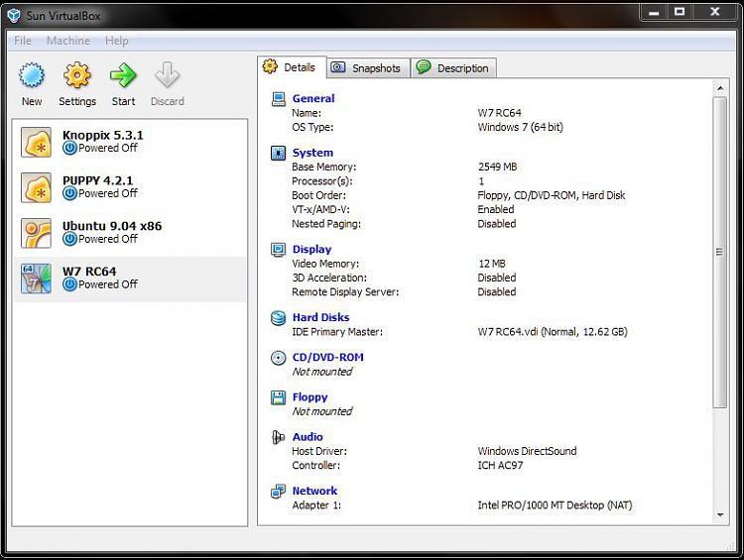Click the Floppy diskette icon
744x560 pixels.
[x=278, y=397]
